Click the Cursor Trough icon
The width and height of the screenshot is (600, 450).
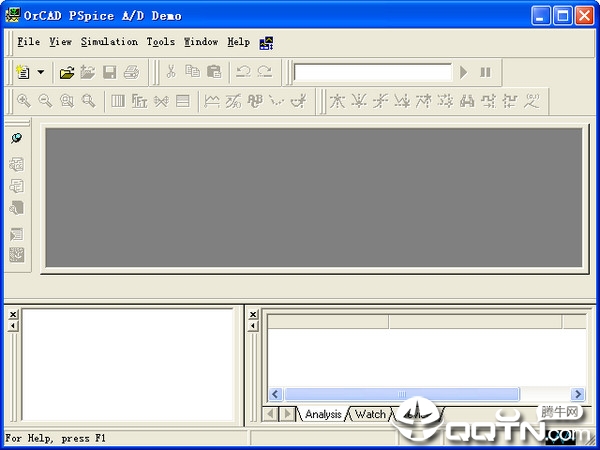point(359,101)
